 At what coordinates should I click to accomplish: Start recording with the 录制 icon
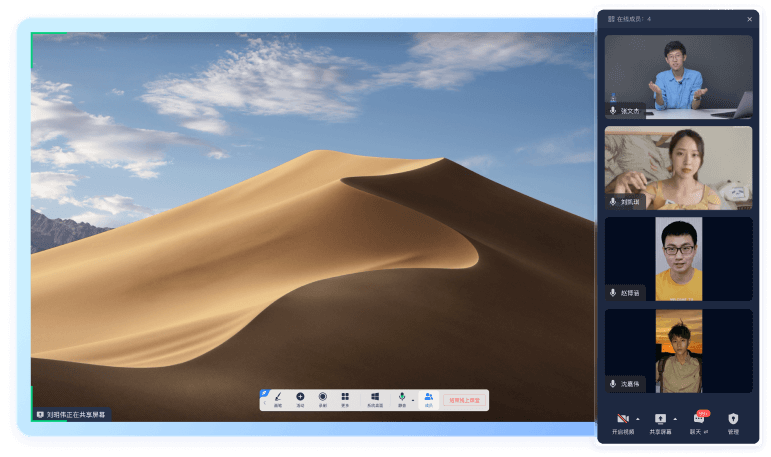coord(322,398)
